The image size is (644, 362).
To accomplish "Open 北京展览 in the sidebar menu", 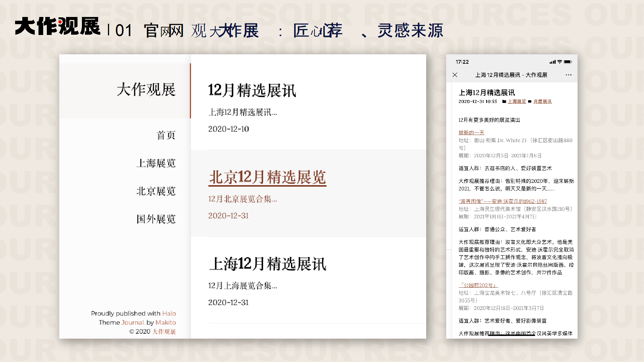I will point(156,191).
